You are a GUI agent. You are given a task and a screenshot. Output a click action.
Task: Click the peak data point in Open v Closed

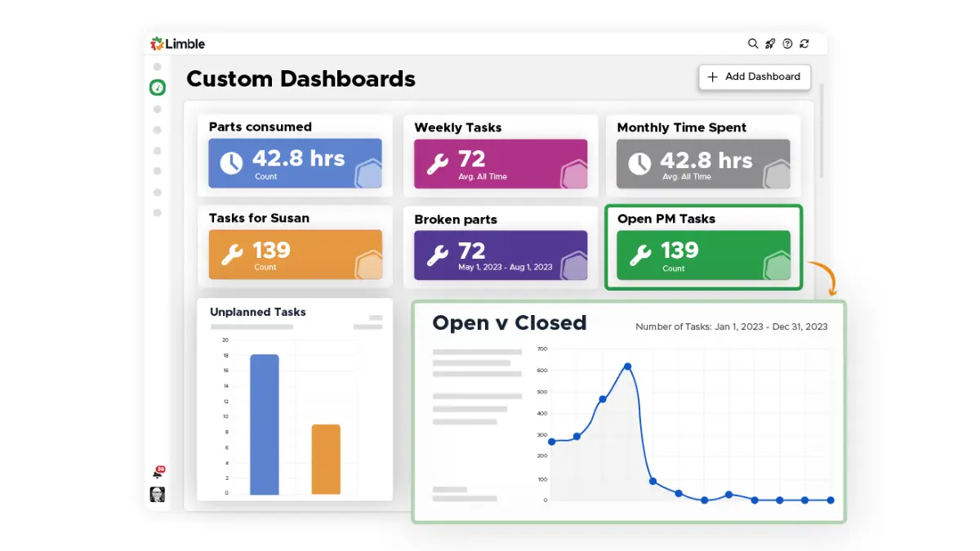[627, 367]
